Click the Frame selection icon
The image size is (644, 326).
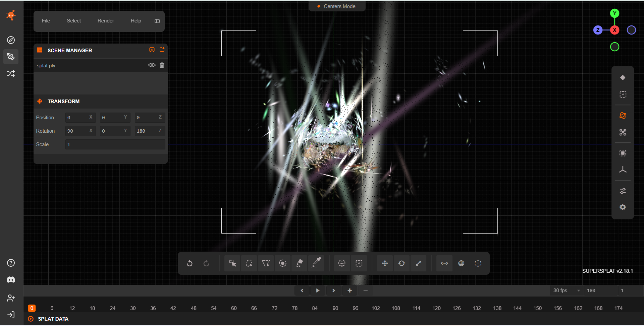[x=623, y=153]
